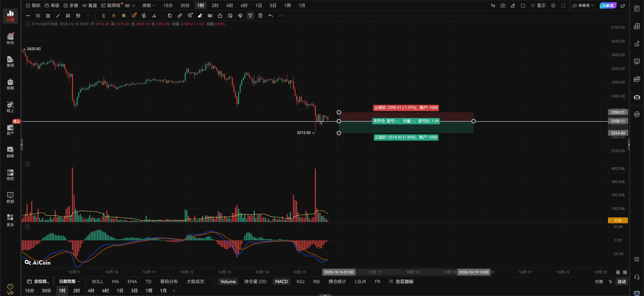
Task: Collapse the volume panel expander
Action: click(x=28, y=165)
